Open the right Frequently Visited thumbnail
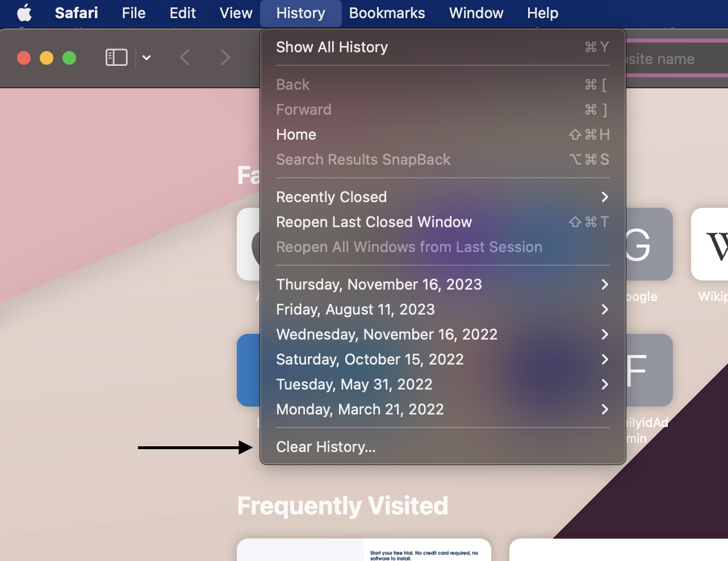 coord(619,550)
